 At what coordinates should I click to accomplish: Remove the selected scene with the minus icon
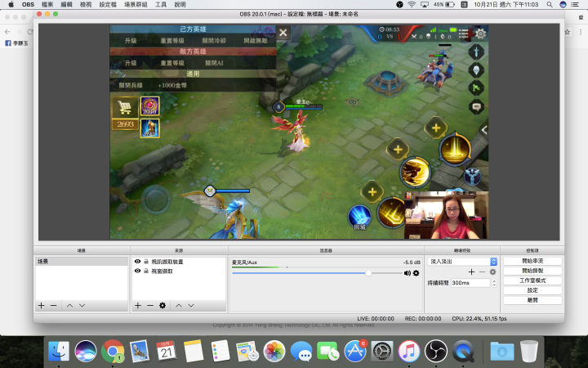pyautogui.click(x=53, y=306)
